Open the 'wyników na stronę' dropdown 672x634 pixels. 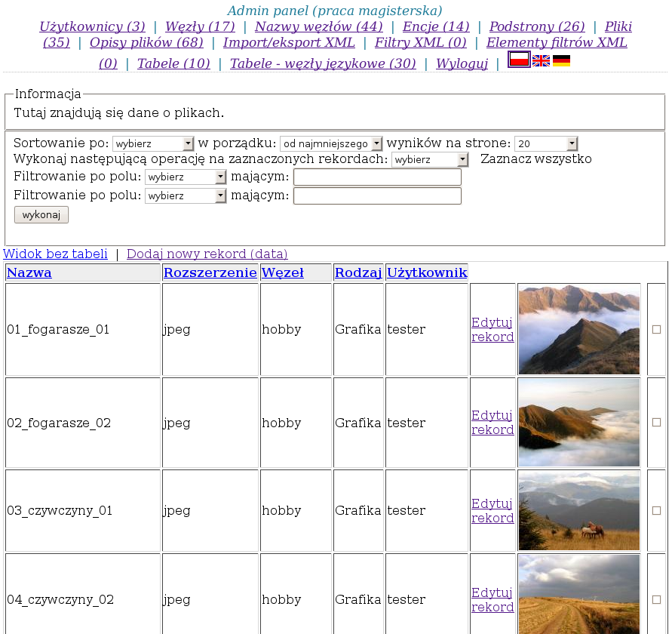point(546,143)
